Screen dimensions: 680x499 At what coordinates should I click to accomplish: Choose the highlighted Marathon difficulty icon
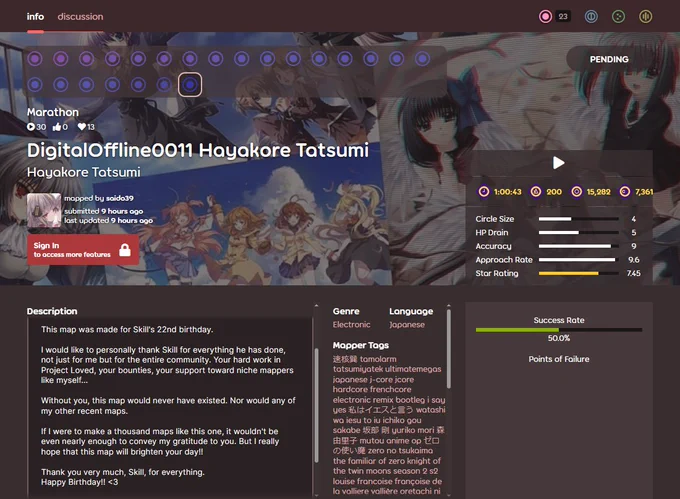click(x=190, y=85)
